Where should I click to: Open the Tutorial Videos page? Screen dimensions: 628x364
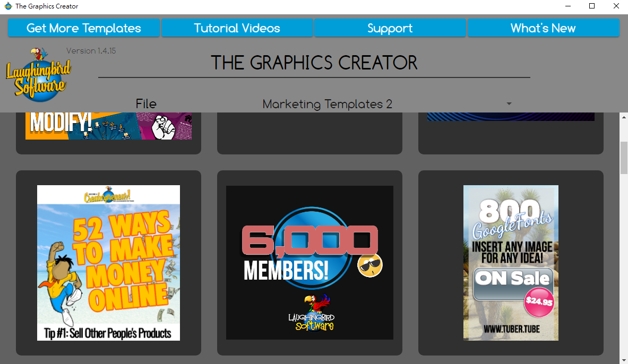pyautogui.click(x=237, y=28)
